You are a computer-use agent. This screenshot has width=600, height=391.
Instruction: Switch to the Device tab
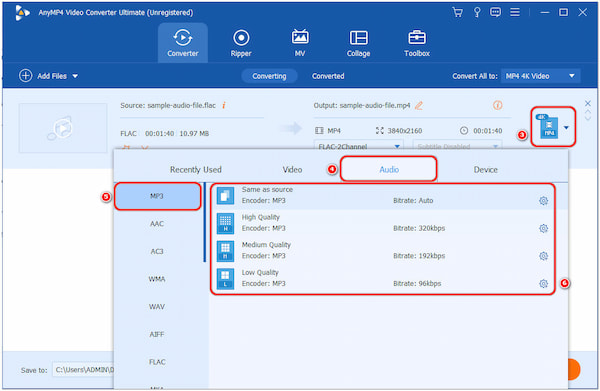click(x=485, y=169)
